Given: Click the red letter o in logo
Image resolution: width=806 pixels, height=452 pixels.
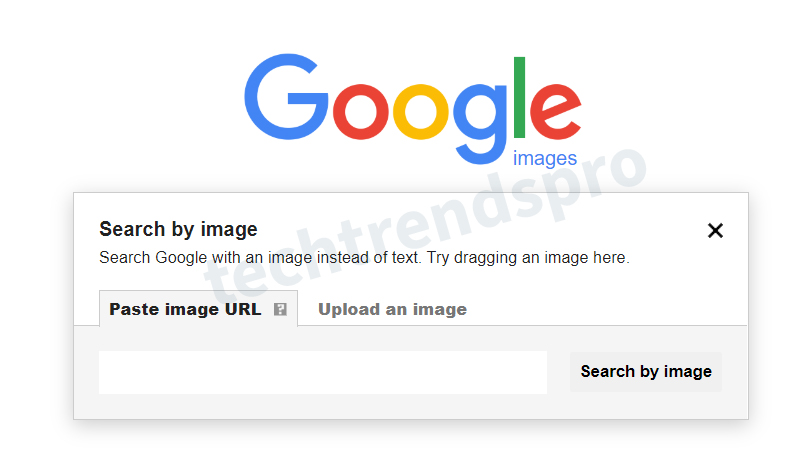Looking at the screenshot, I should tap(361, 112).
